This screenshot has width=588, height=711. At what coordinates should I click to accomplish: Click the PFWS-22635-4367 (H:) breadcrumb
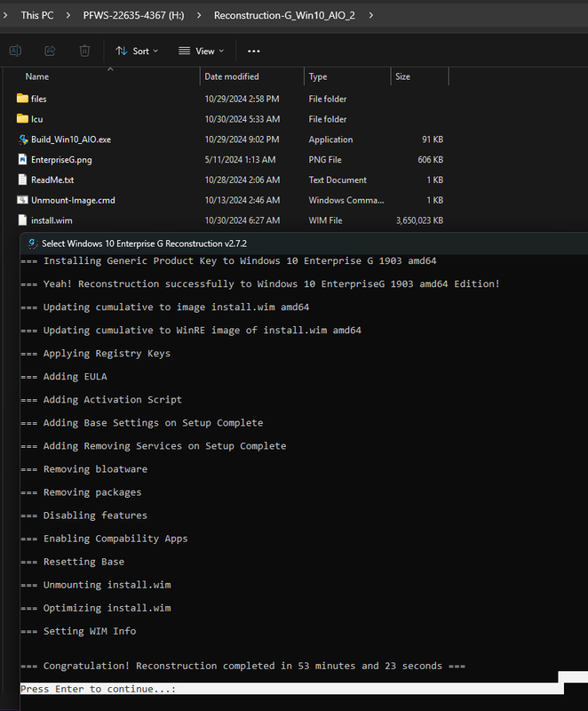tap(133, 15)
